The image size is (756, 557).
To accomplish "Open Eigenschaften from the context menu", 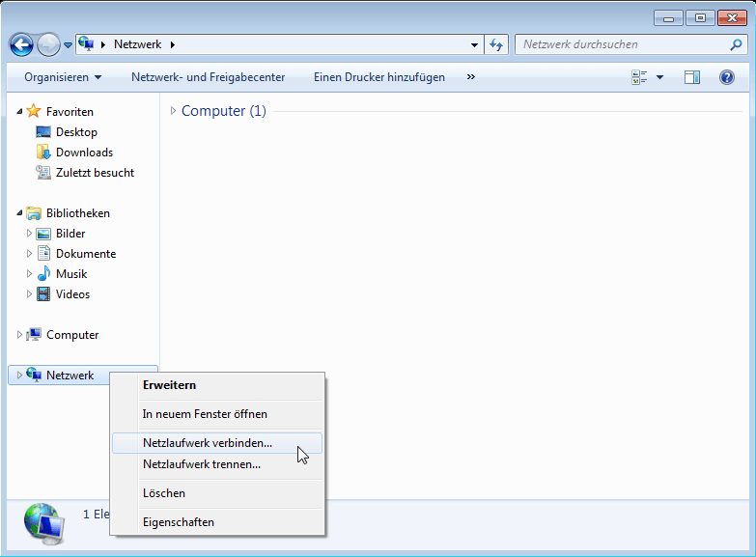I will (217, 522).
